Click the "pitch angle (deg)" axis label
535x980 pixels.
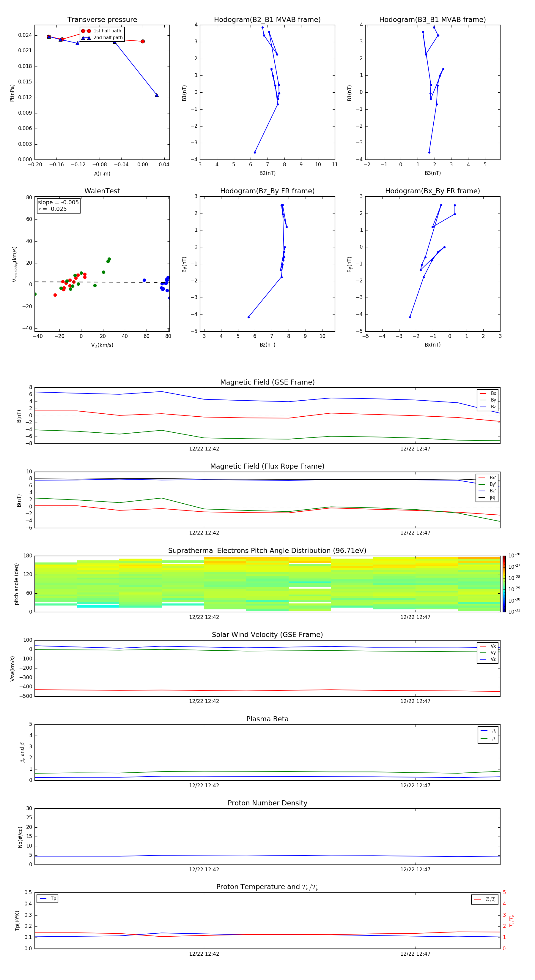[x=16, y=584]
